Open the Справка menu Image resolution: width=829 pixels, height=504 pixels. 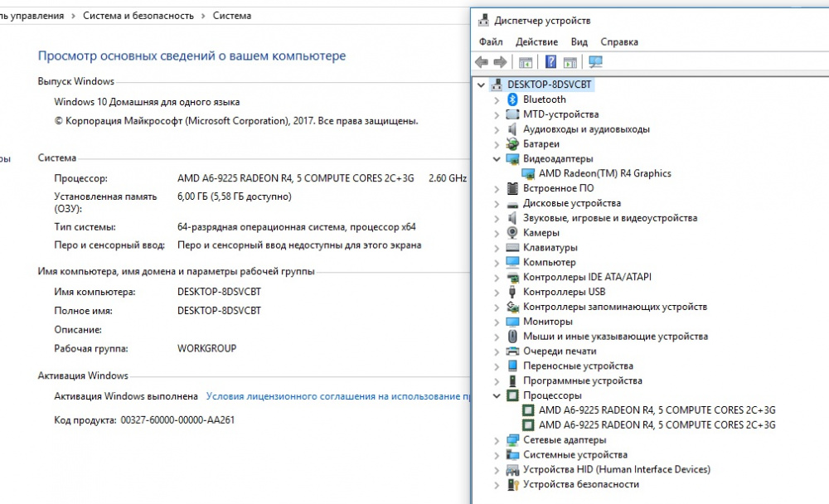click(x=619, y=41)
